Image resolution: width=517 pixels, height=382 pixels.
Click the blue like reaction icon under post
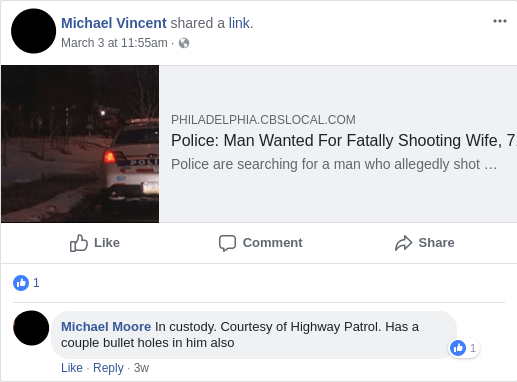click(21, 283)
